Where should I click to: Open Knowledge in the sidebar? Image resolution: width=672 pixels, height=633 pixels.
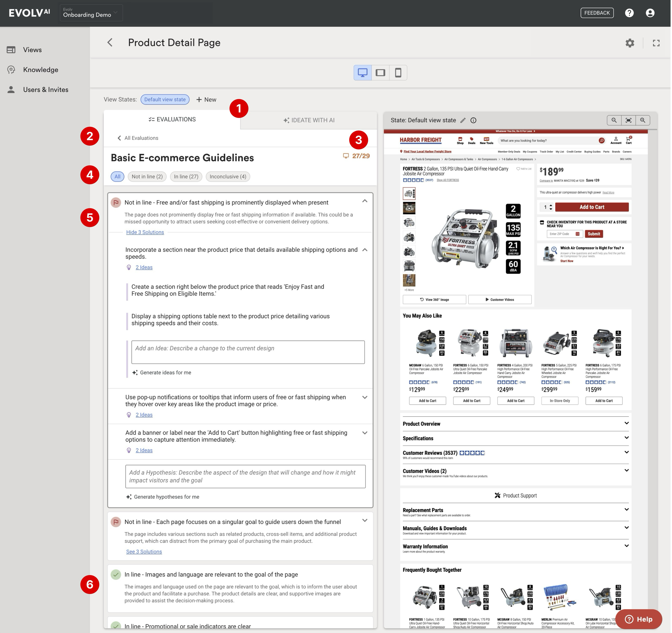(x=41, y=70)
